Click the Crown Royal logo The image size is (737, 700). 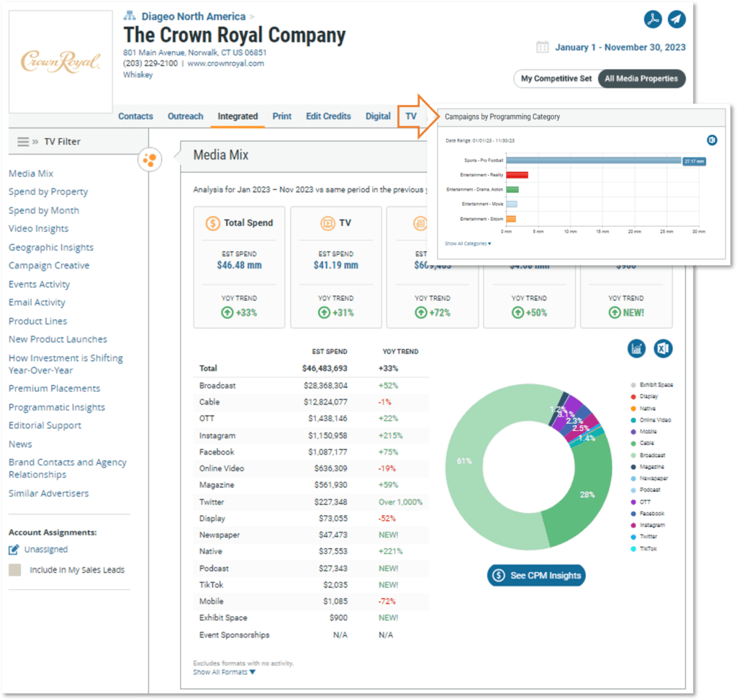tap(60, 62)
